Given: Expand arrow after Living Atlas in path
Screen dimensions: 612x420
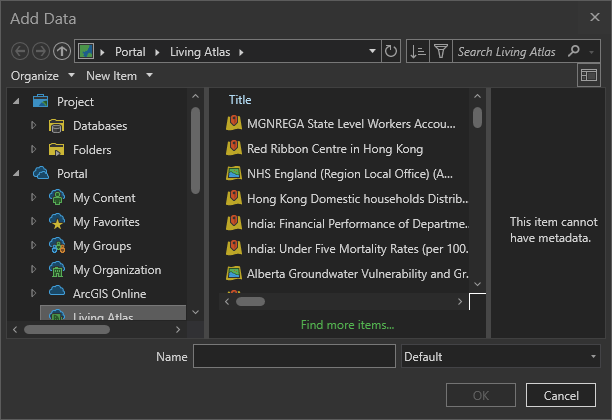Looking at the screenshot, I should (x=241, y=52).
